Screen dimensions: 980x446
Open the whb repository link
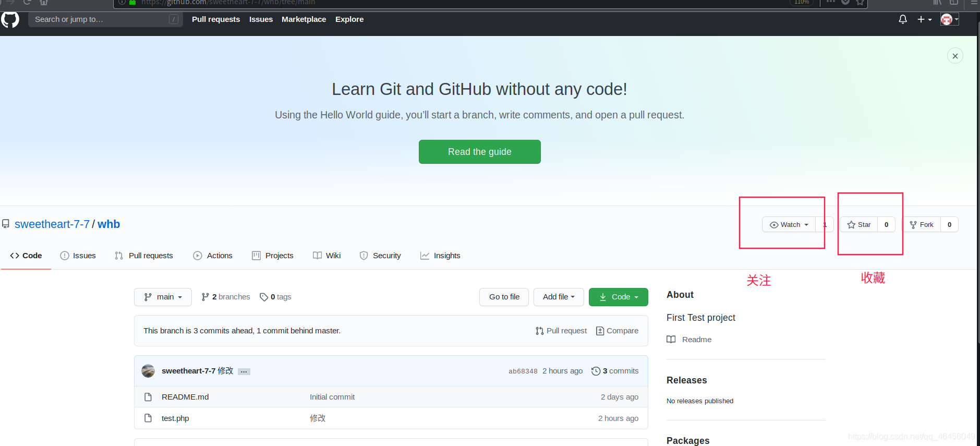[x=108, y=224]
